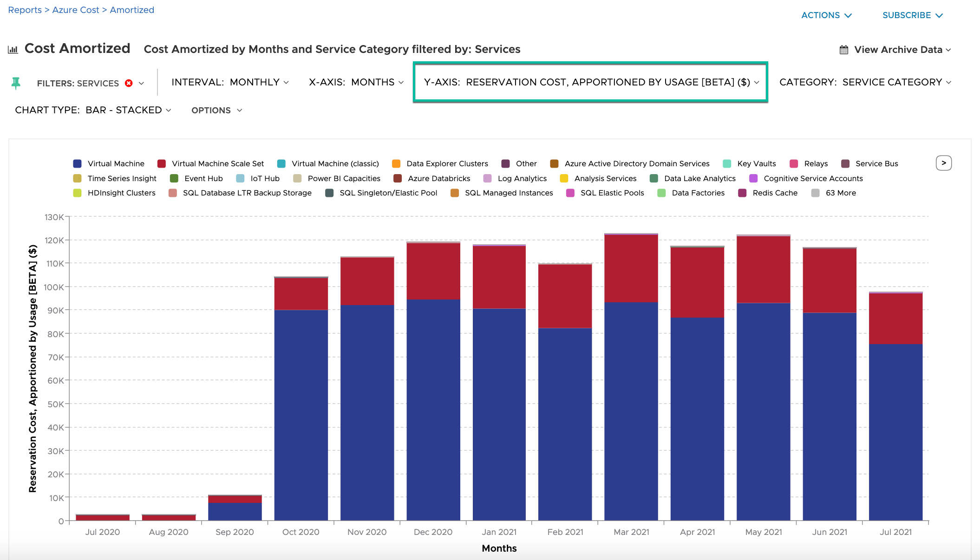Image resolution: width=980 pixels, height=560 pixels.
Task: Click the Mar 2021 Virtual Machine bar
Action: pyautogui.click(x=631, y=411)
